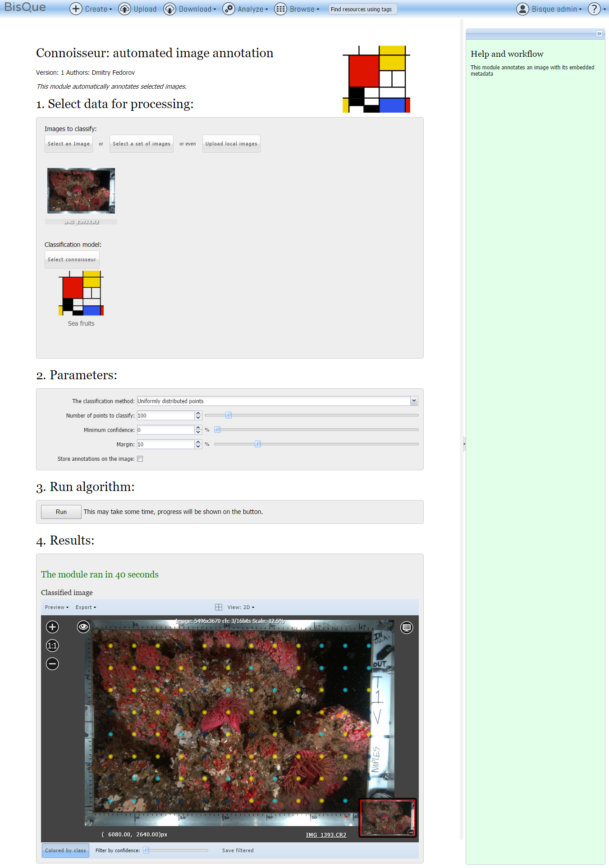Image resolution: width=609 pixels, height=868 pixels.
Task: Open the Browse menu
Action: [297, 9]
